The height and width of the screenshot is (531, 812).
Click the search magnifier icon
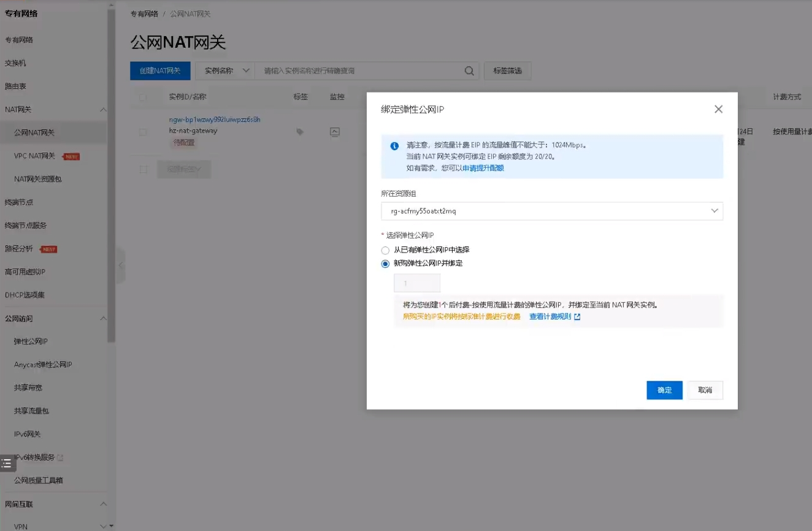point(469,71)
